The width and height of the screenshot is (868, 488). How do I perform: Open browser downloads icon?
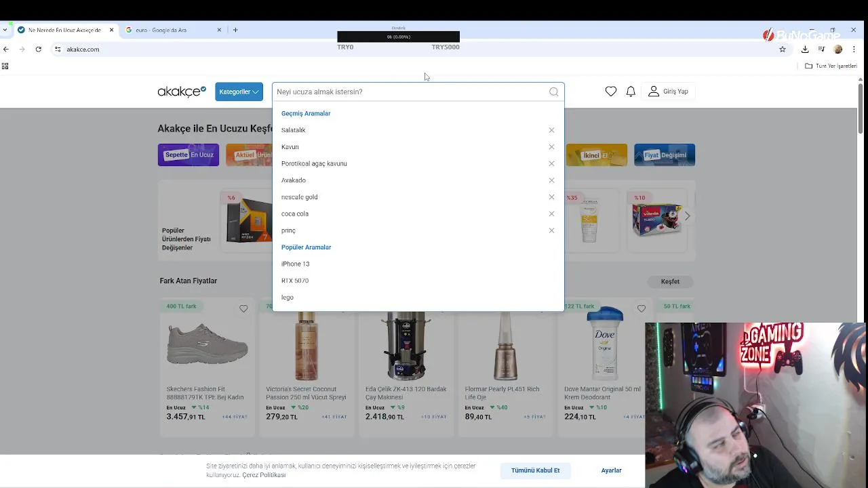pyautogui.click(x=805, y=49)
